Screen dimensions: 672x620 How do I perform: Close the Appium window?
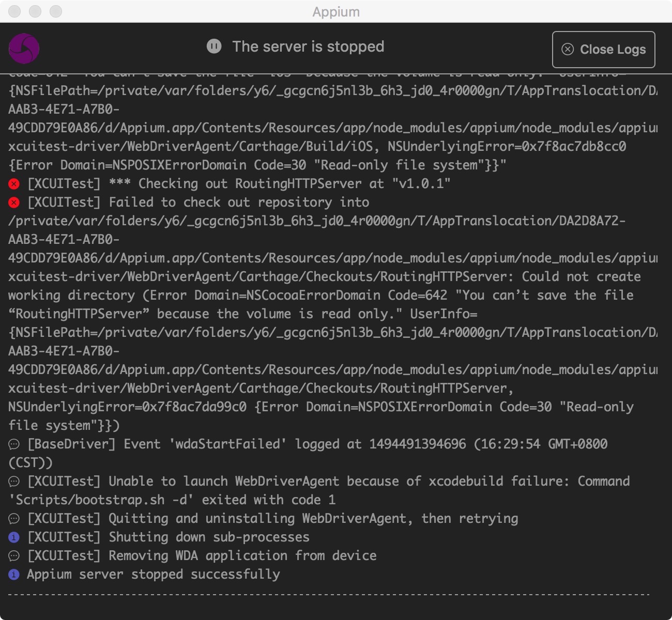[14, 11]
